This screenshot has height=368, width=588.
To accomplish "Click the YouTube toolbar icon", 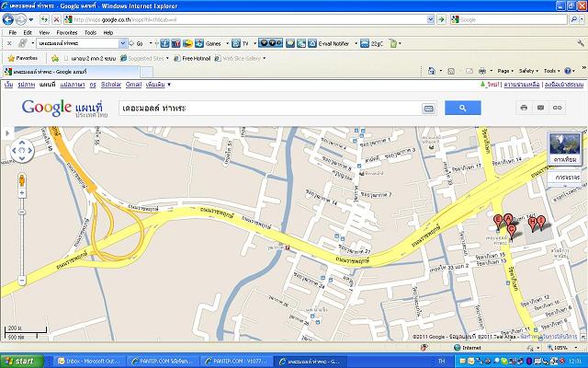I will click(175, 43).
